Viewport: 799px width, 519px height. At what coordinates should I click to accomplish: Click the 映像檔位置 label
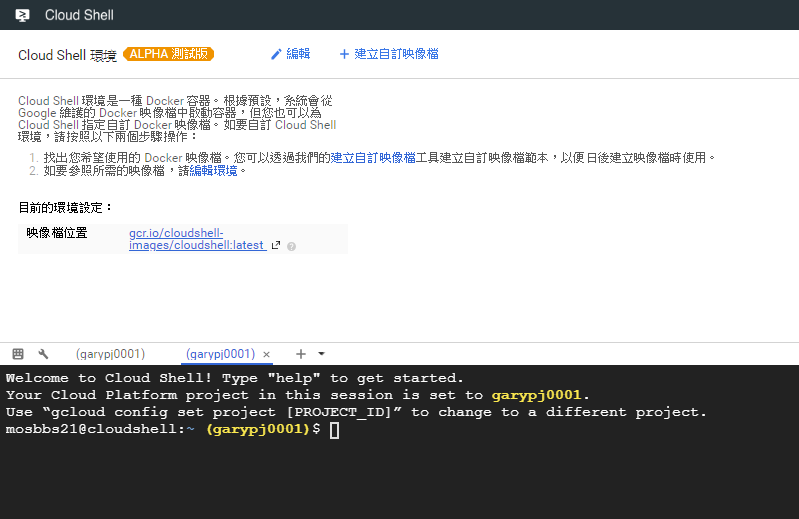click(x=57, y=233)
